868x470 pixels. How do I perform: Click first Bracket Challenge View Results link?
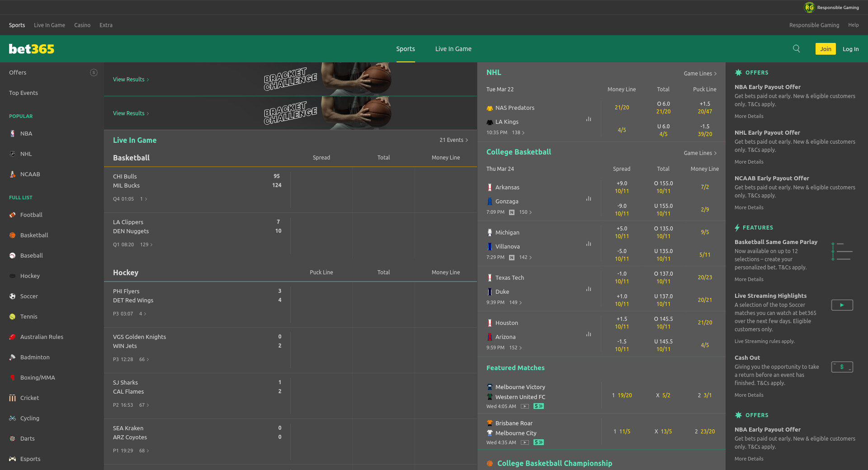point(131,80)
